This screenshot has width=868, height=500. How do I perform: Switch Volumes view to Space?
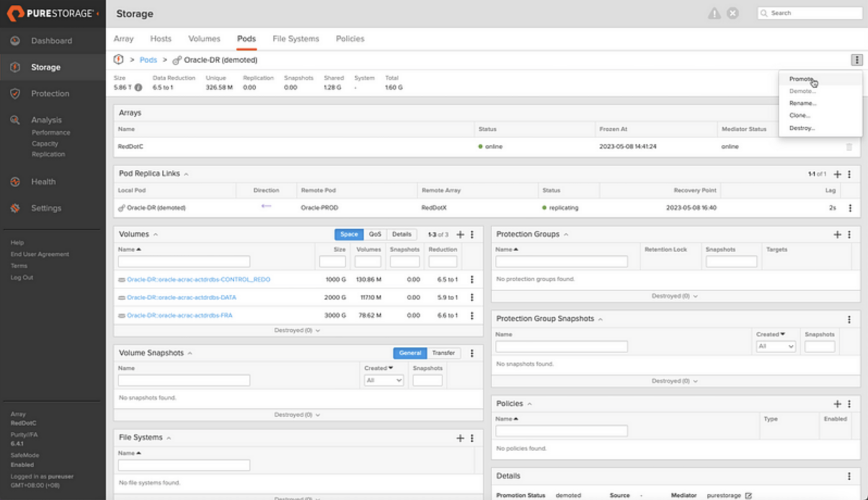(x=349, y=234)
